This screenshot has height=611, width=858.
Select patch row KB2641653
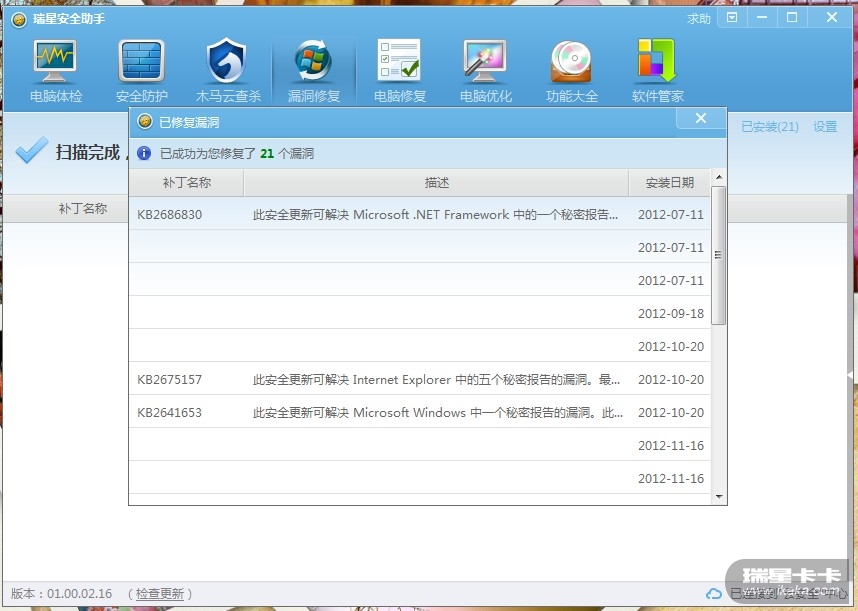(x=420, y=412)
